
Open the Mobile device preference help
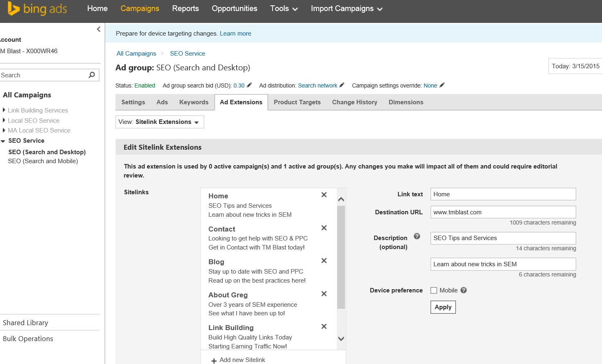coord(464,290)
